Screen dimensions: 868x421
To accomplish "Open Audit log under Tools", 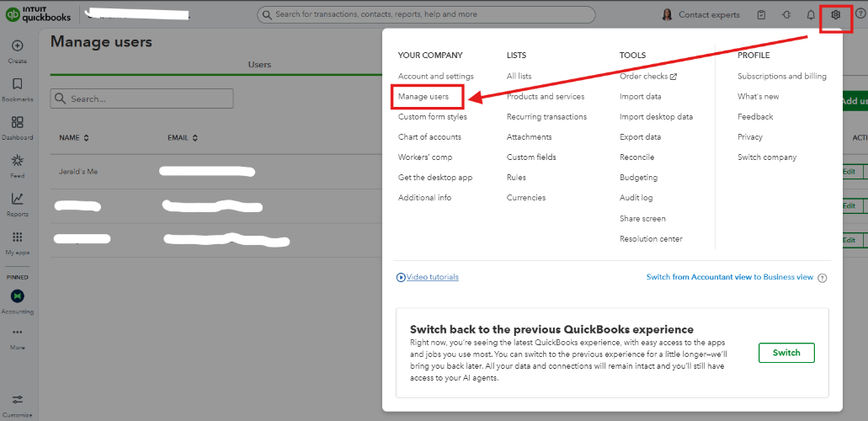I will (x=636, y=198).
